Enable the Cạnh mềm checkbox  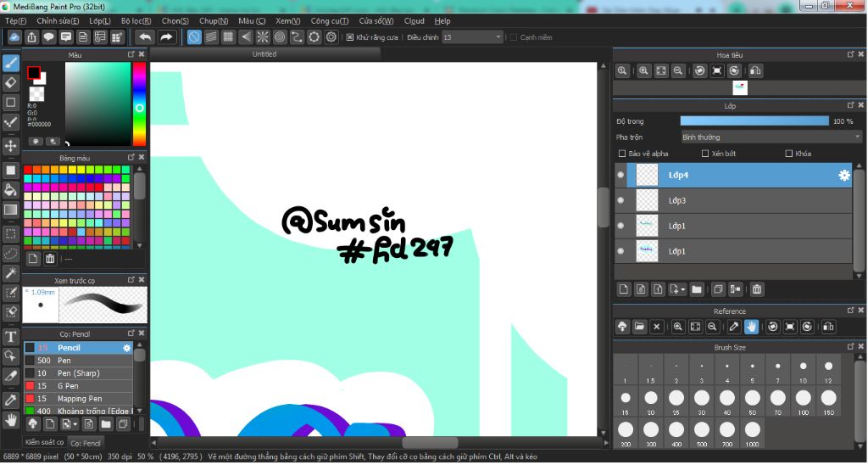[513, 37]
